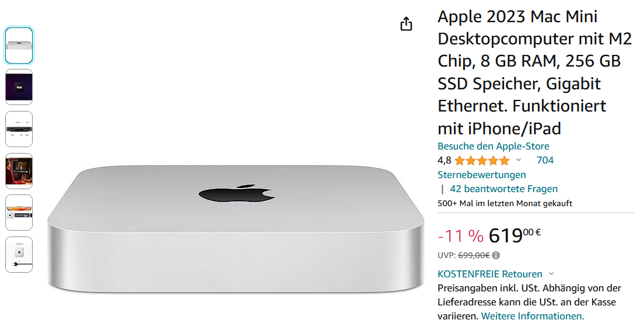Open the 42 beantwortete Fragen link
This screenshot has height=327, width=644.
(x=503, y=189)
